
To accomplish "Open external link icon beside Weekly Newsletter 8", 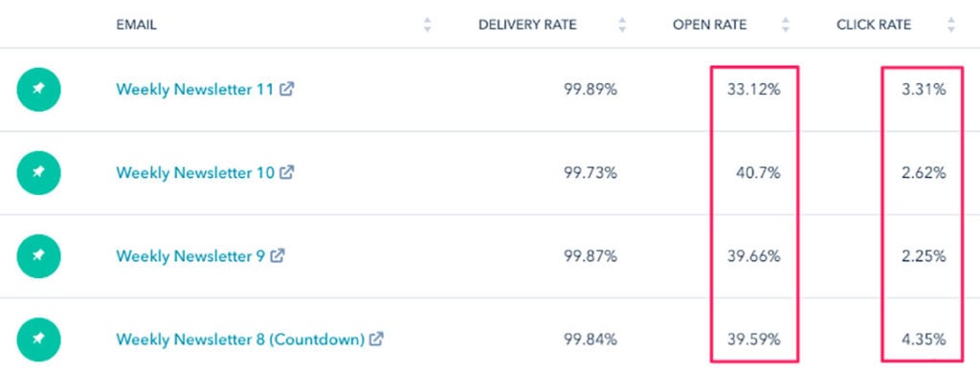I will click(x=376, y=339).
